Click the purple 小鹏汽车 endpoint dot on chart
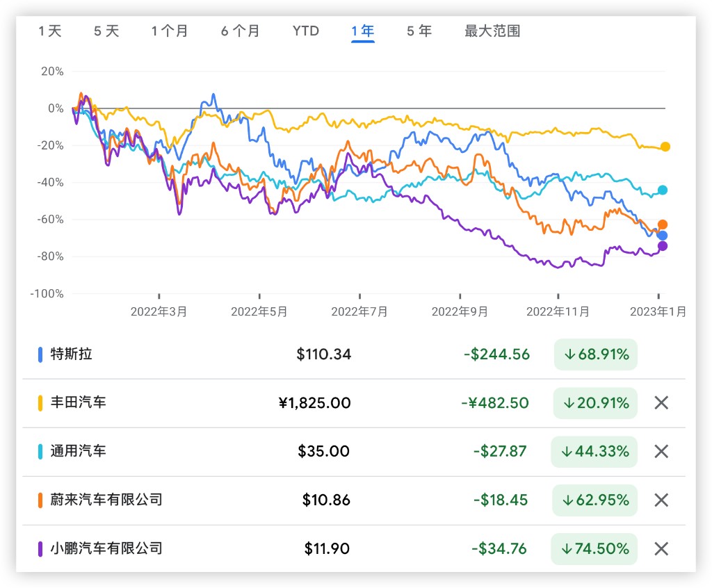 663,246
